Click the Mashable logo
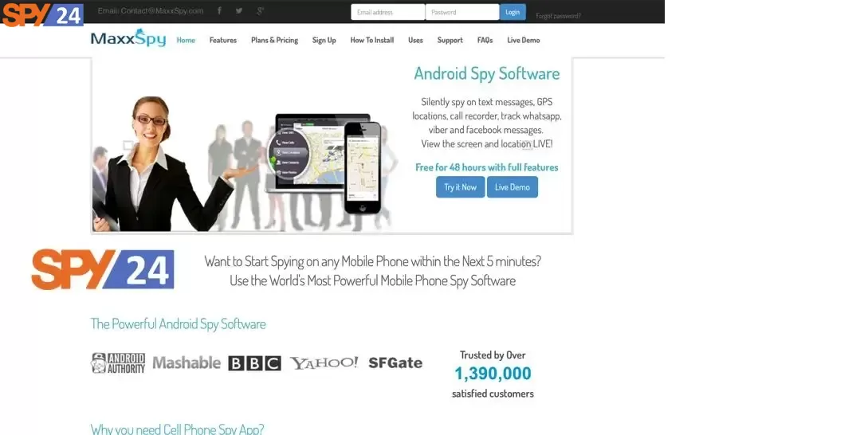 187,363
